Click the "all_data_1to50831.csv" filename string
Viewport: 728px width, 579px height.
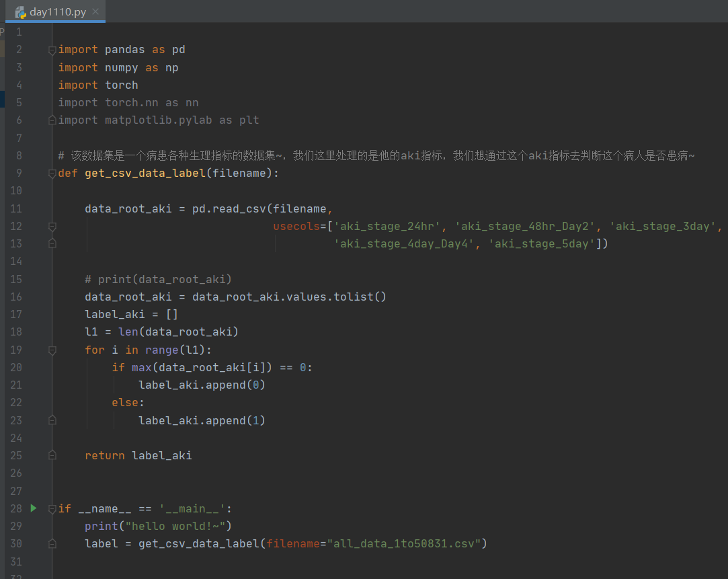coord(403,544)
